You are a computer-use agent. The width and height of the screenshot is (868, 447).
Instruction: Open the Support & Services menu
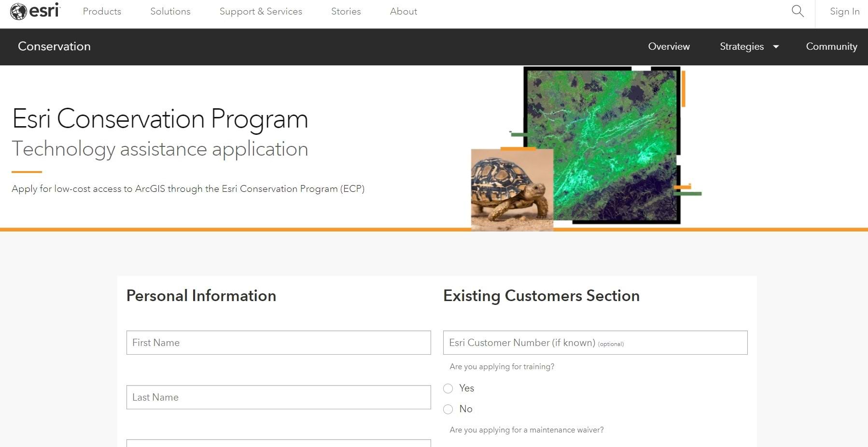pyautogui.click(x=261, y=11)
